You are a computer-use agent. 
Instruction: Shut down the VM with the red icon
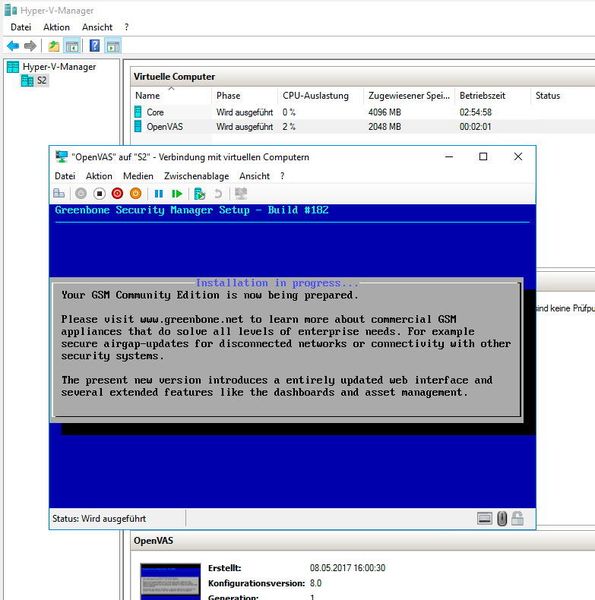(117, 194)
